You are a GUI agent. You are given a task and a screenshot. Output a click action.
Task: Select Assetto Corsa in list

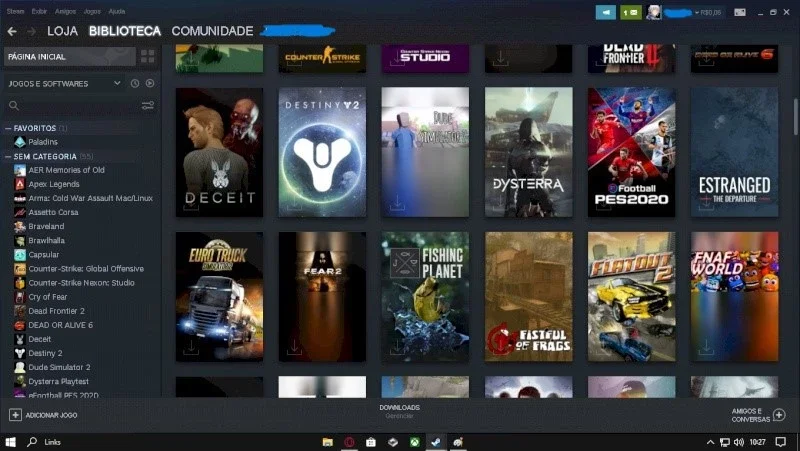click(54, 212)
